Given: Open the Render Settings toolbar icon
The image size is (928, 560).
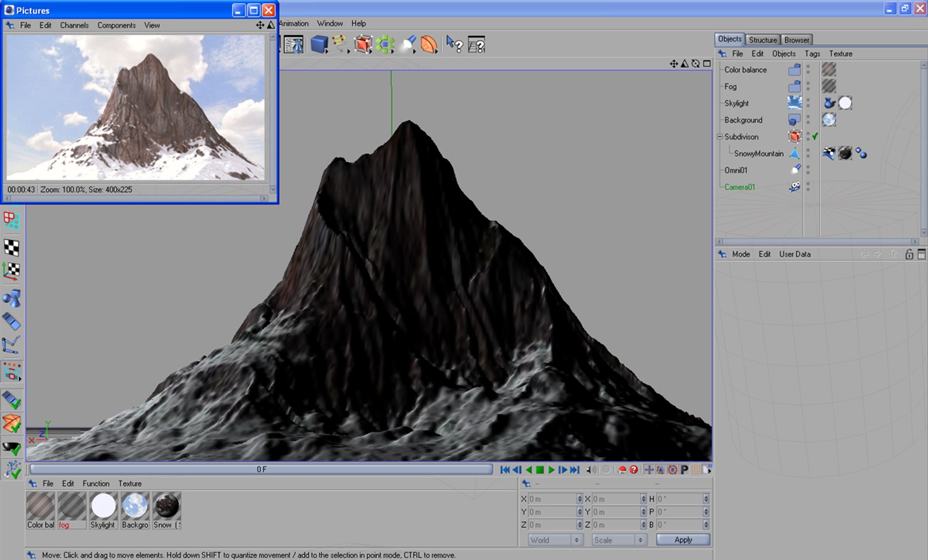Looking at the screenshot, I should pos(294,45).
